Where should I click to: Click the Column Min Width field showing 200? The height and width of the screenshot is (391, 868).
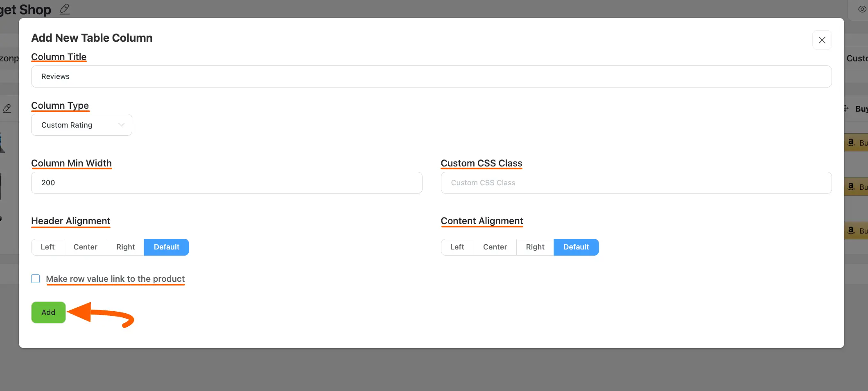tap(226, 183)
